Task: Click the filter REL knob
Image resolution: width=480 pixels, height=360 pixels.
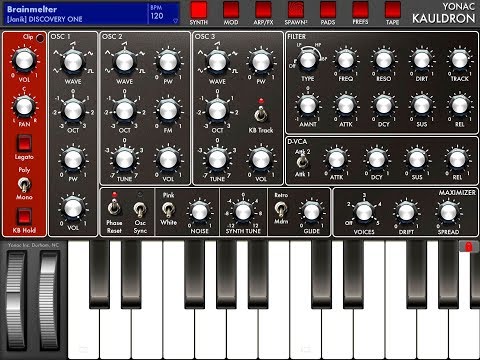Action: 459,106
